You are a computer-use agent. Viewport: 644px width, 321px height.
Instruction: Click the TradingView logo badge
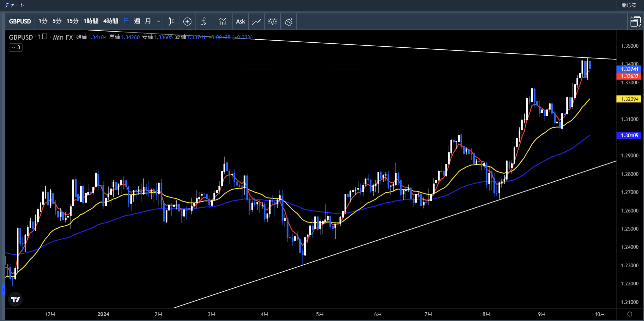pyautogui.click(x=15, y=299)
